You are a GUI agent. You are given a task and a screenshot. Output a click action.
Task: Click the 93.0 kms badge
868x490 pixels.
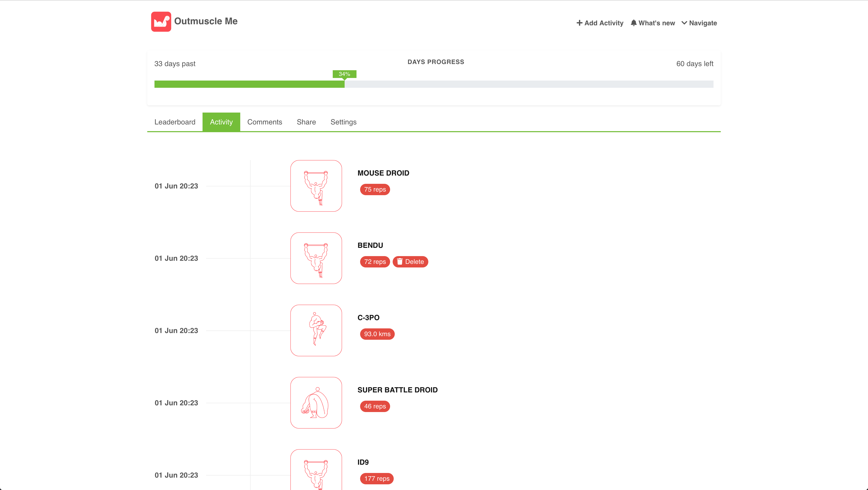377,334
